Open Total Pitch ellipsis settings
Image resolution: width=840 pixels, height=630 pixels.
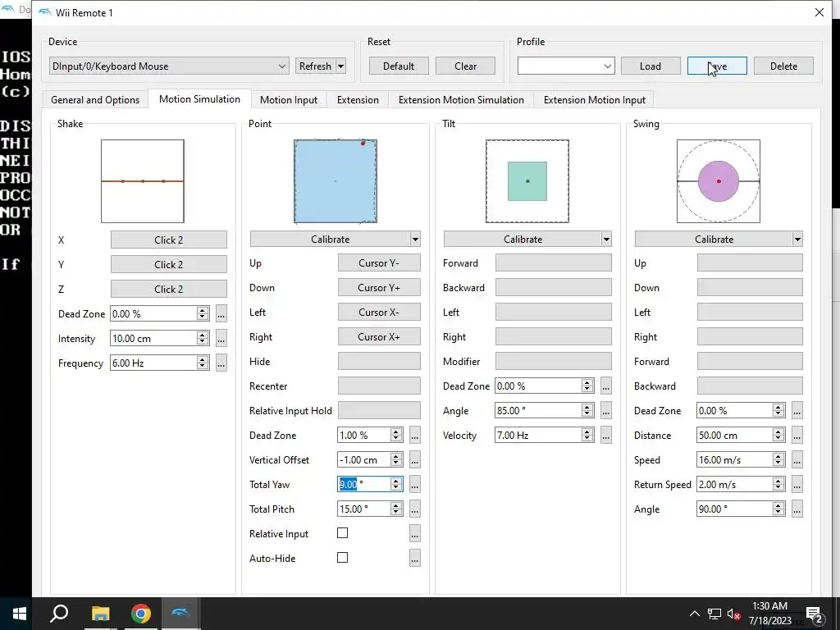tap(414, 509)
